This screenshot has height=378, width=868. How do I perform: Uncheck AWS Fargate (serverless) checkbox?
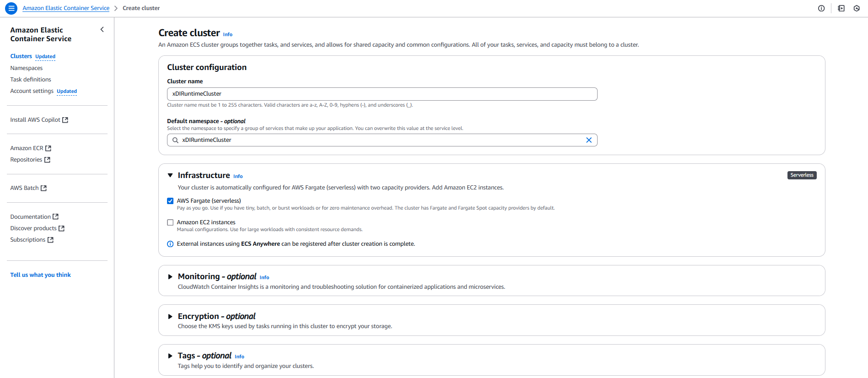tap(170, 201)
